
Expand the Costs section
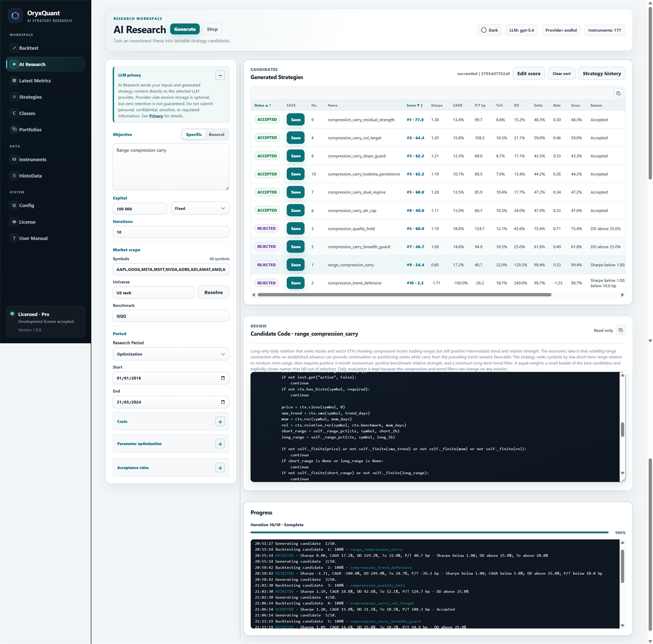click(x=220, y=422)
